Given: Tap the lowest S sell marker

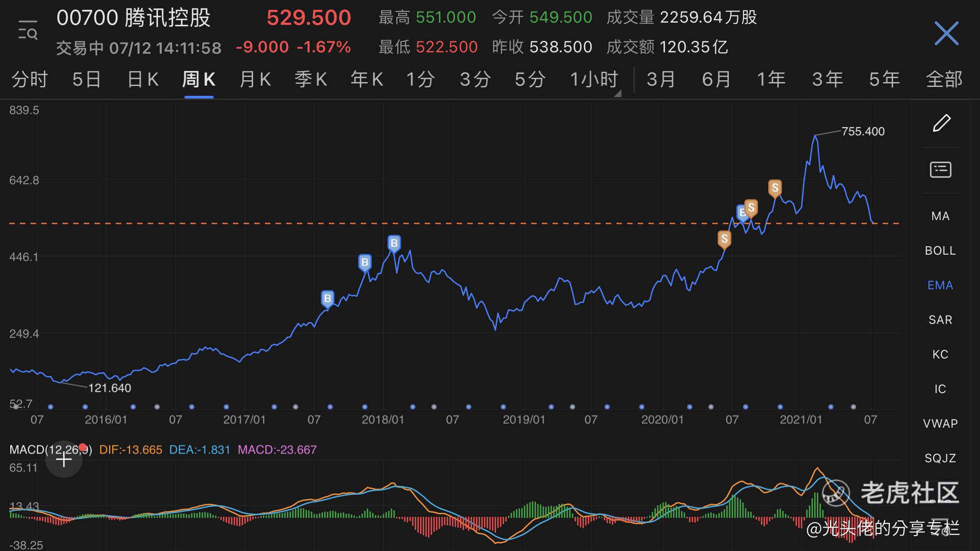Looking at the screenshot, I should (724, 240).
